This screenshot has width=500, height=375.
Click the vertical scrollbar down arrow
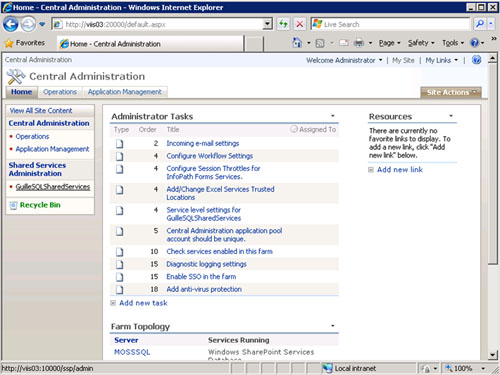pyautogui.click(x=493, y=355)
